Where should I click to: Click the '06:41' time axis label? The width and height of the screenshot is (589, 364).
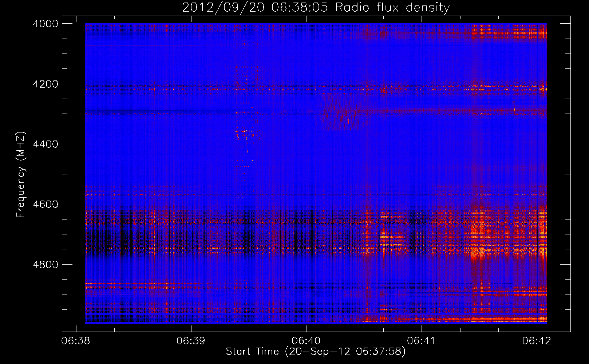421,341
